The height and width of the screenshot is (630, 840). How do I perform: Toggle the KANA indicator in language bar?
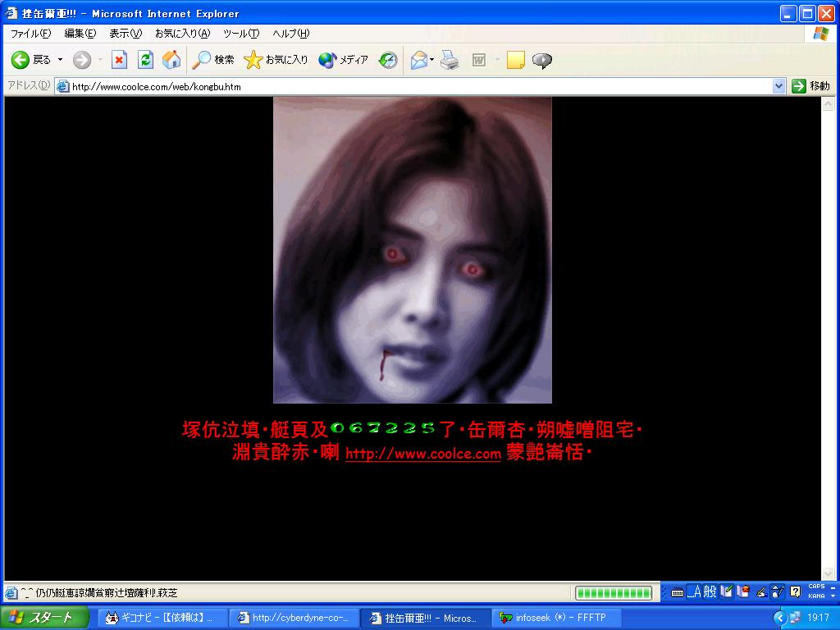tap(816, 596)
